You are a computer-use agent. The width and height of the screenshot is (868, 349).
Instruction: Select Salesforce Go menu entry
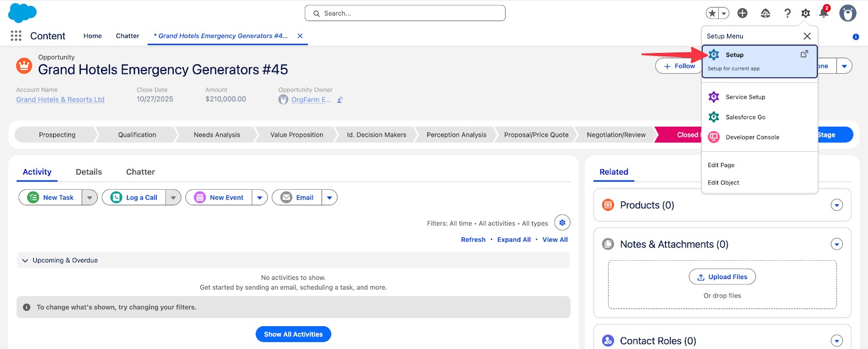pos(759,117)
